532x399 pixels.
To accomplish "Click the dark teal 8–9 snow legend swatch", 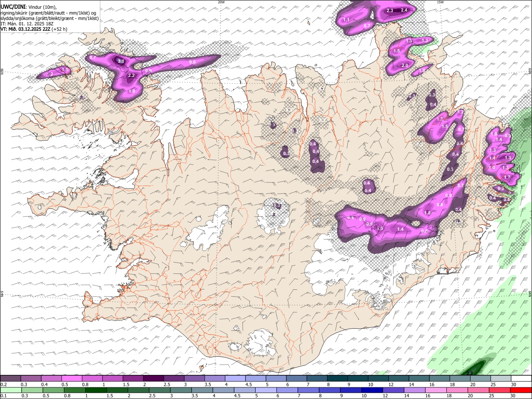I will [x=337, y=379].
